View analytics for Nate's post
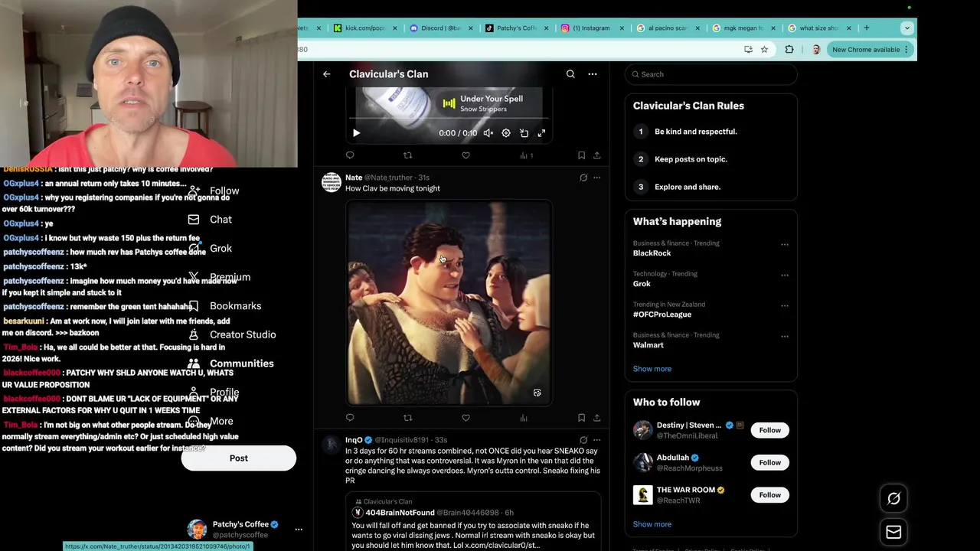The height and width of the screenshot is (551, 980). coord(524,418)
